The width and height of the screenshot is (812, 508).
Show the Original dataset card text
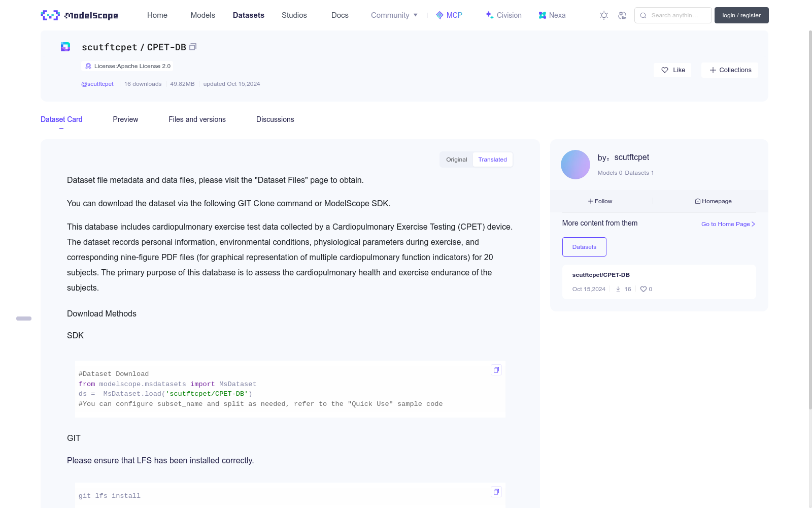click(457, 160)
